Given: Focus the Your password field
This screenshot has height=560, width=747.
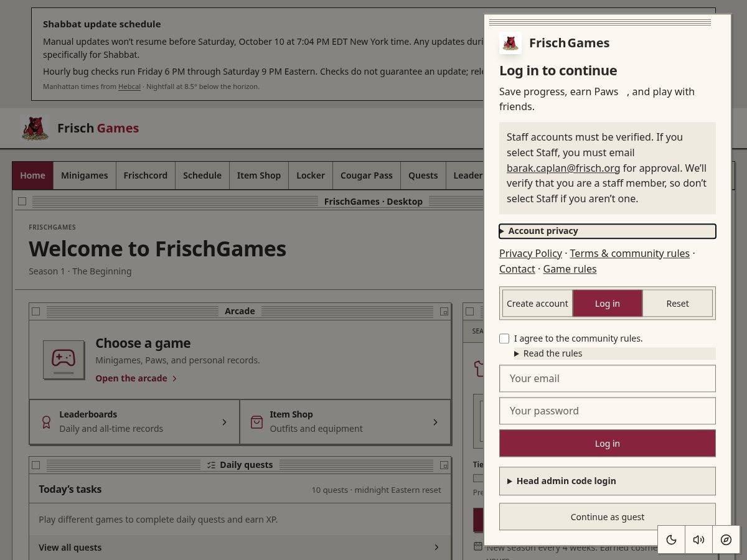Looking at the screenshot, I should click(x=608, y=411).
